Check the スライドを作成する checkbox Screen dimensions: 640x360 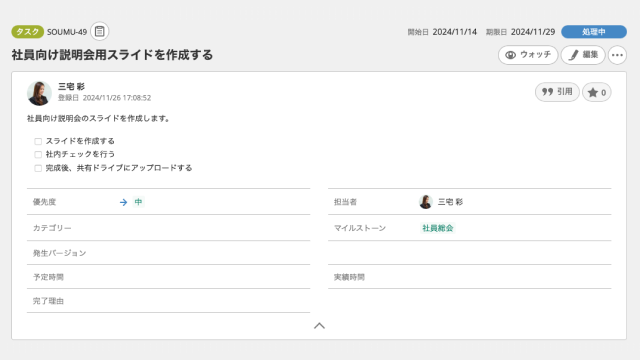[38, 141]
